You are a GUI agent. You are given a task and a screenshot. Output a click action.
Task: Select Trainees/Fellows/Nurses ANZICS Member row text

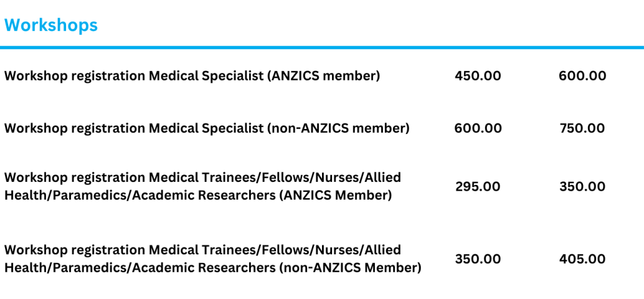pyautogui.click(x=201, y=186)
